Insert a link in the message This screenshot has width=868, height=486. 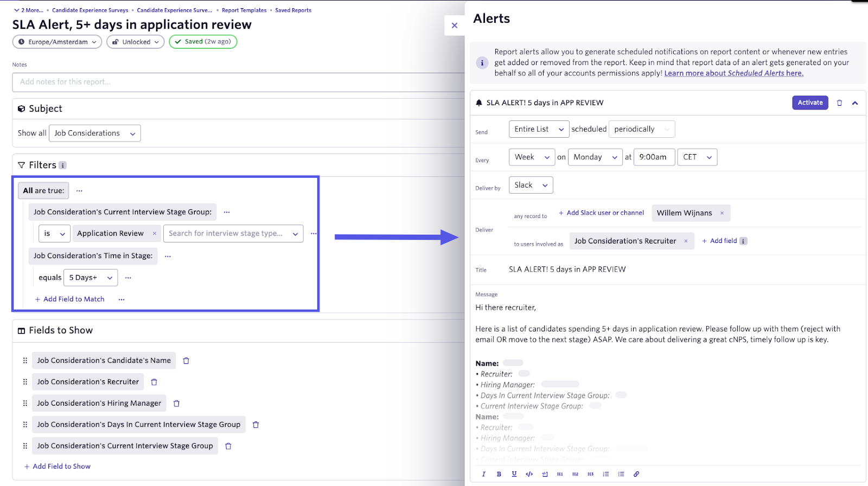click(636, 474)
